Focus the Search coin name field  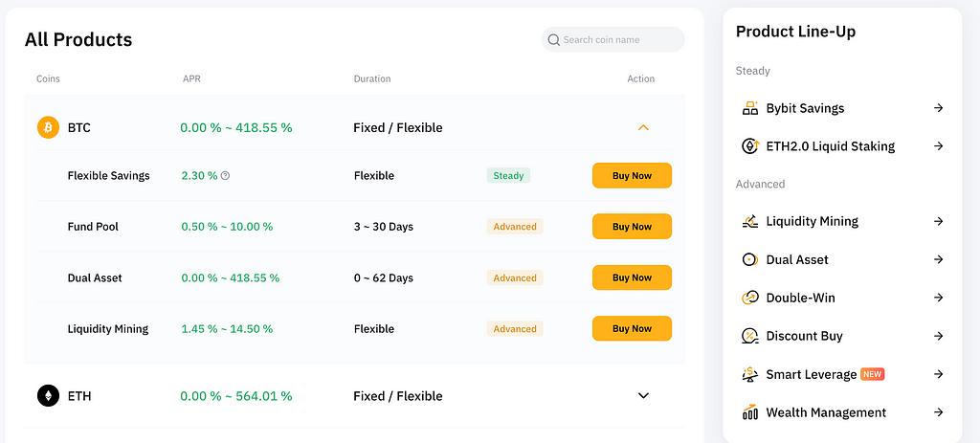(617, 40)
